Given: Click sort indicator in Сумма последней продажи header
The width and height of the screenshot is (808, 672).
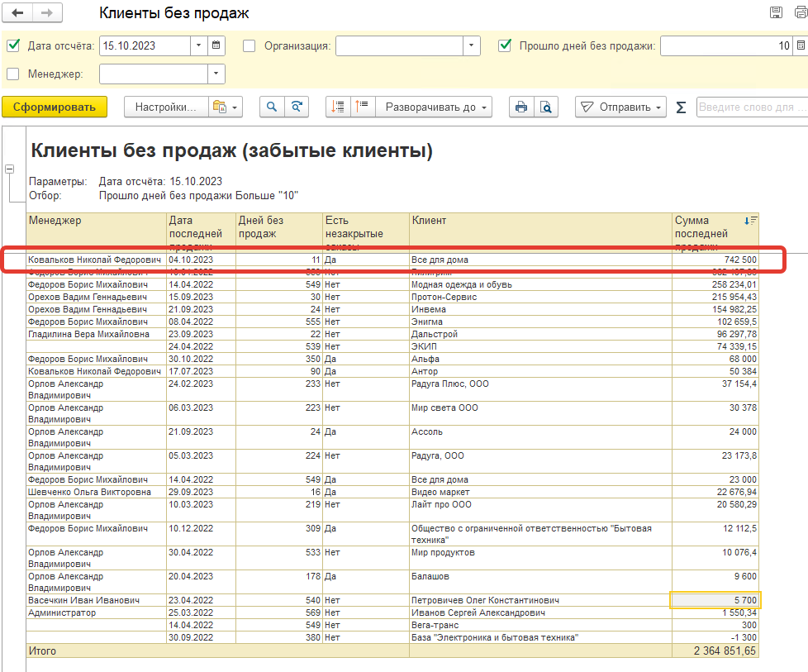Looking at the screenshot, I should click(x=750, y=221).
